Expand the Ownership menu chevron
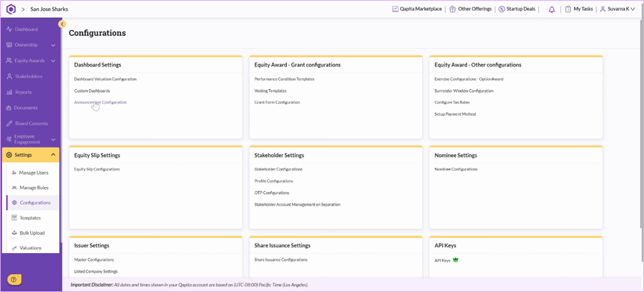 click(x=53, y=45)
